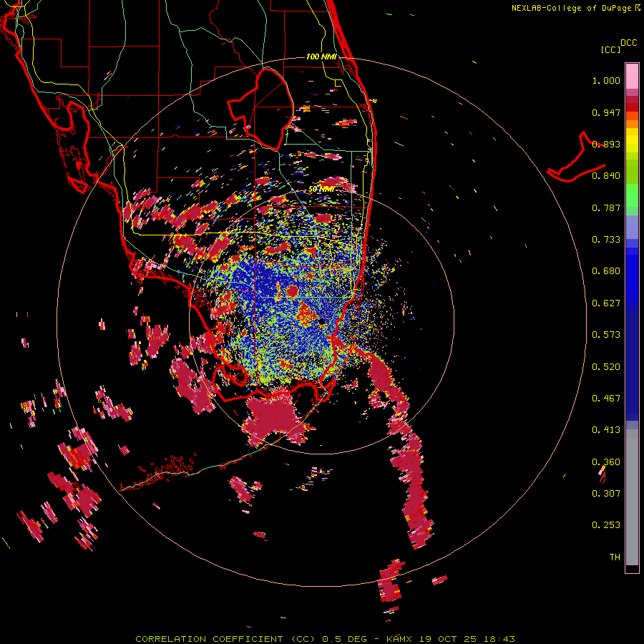Click the 0.787 legend value
644x644 pixels.
point(606,208)
